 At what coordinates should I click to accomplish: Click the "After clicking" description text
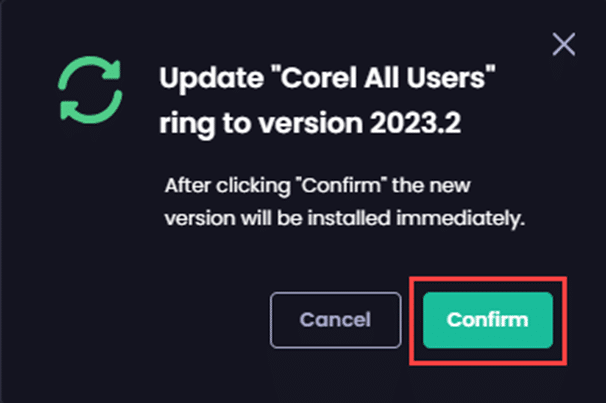[213, 187]
